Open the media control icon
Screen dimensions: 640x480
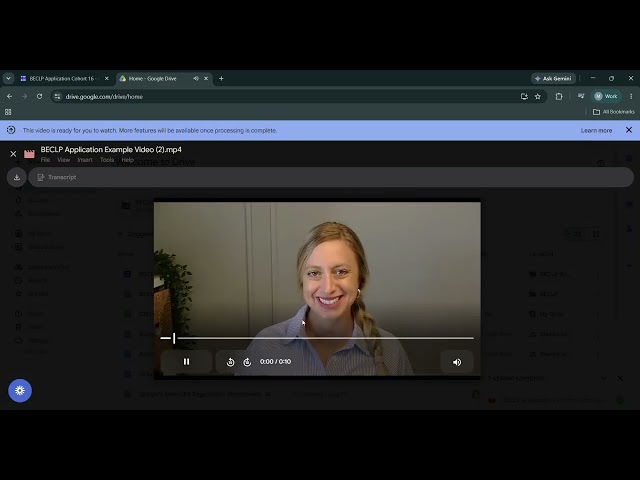[x=581, y=96]
